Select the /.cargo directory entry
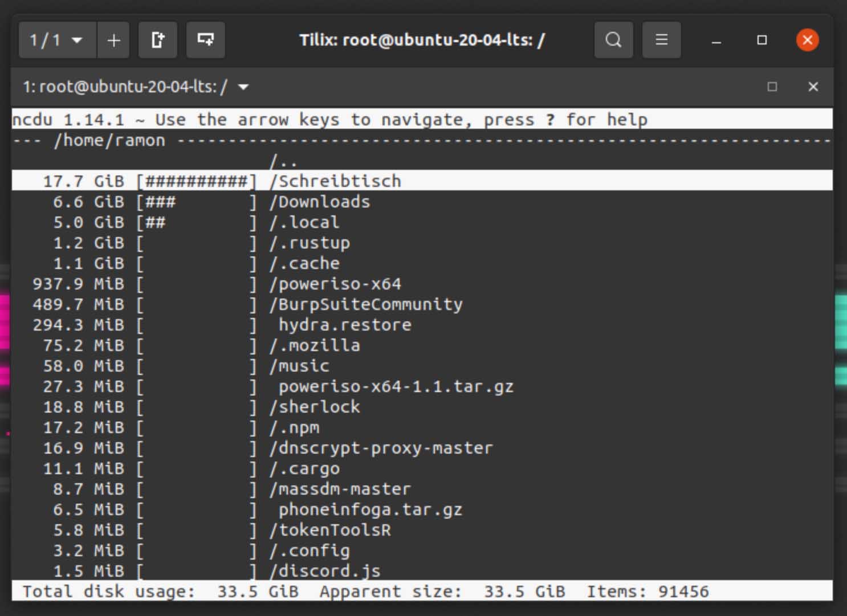The image size is (847, 616). pyautogui.click(x=422, y=468)
